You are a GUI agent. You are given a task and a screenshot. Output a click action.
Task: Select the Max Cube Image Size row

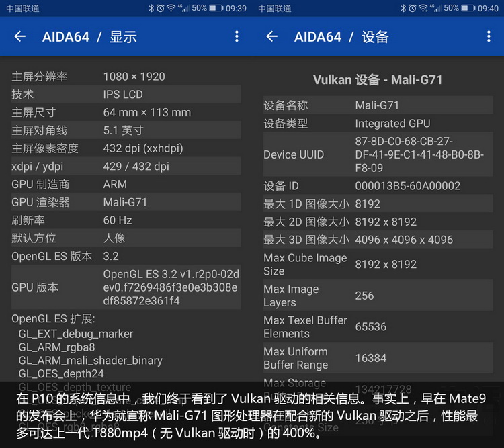coord(378,264)
